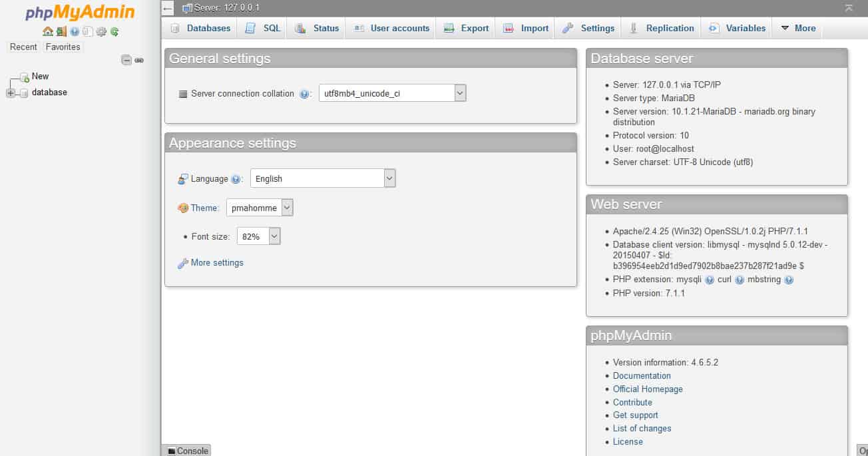The image size is (868, 456).
Task: Go to phpMyAdmin Home via house icon
Action: [x=48, y=31]
